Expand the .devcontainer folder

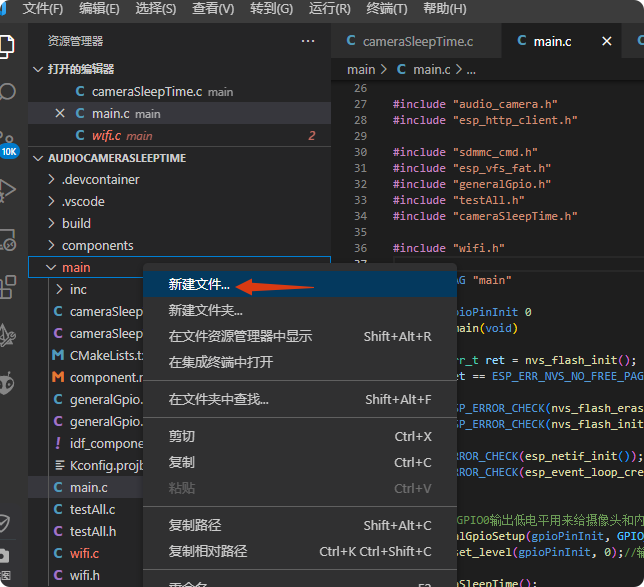[x=51, y=180]
